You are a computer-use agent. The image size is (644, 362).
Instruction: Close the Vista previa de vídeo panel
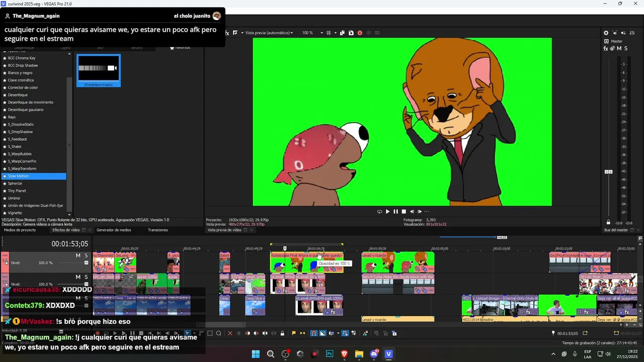pyautogui.click(x=252, y=230)
